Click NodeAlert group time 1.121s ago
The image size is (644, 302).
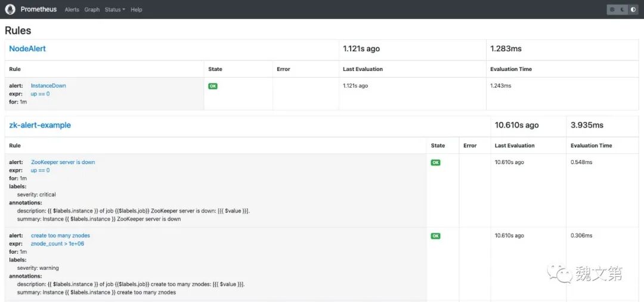point(361,48)
